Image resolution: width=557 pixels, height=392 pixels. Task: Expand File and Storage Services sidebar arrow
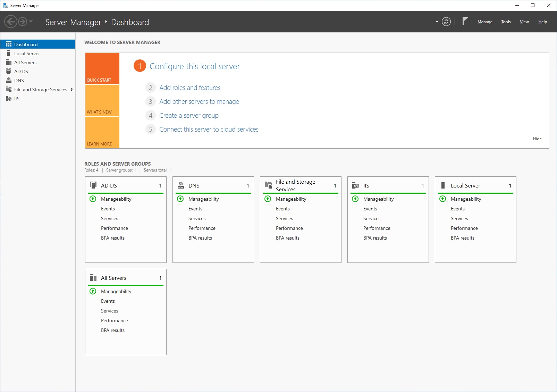(72, 90)
